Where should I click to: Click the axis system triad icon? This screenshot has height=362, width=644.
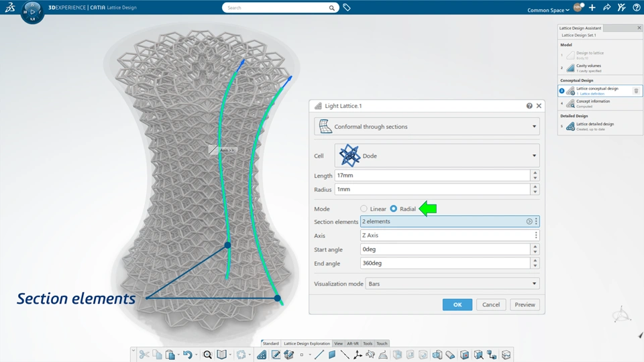(x=358, y=355)
